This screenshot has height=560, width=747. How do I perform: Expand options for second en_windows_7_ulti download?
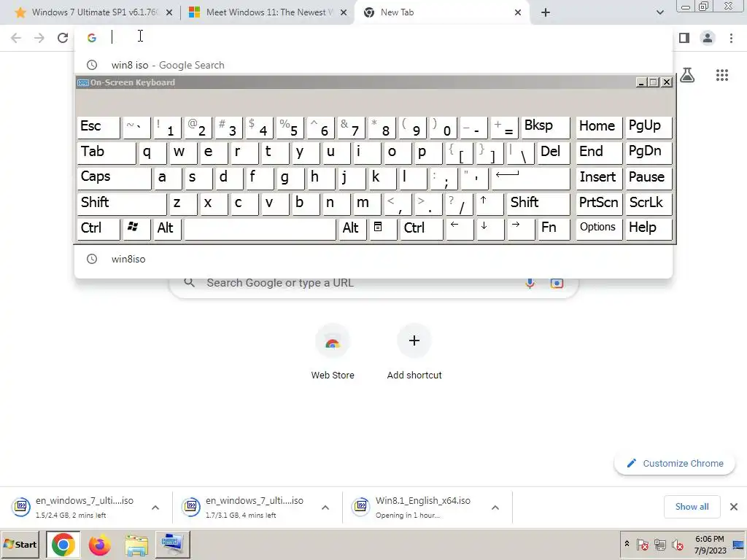tap(325, 507)
